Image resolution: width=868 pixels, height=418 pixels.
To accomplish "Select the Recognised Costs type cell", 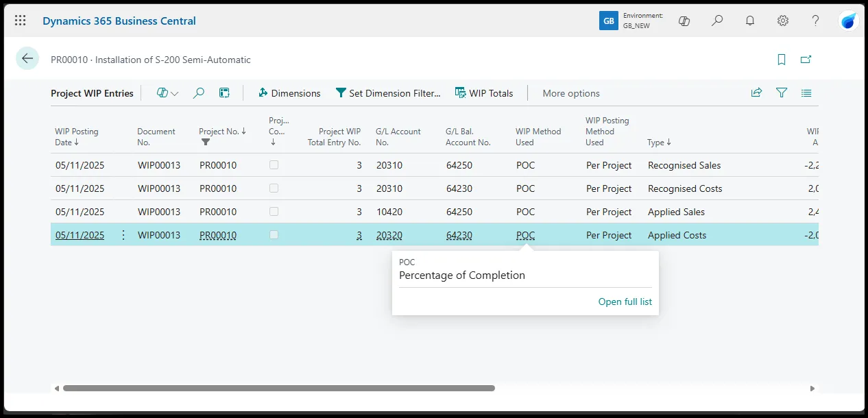I will tap(685, 188).
